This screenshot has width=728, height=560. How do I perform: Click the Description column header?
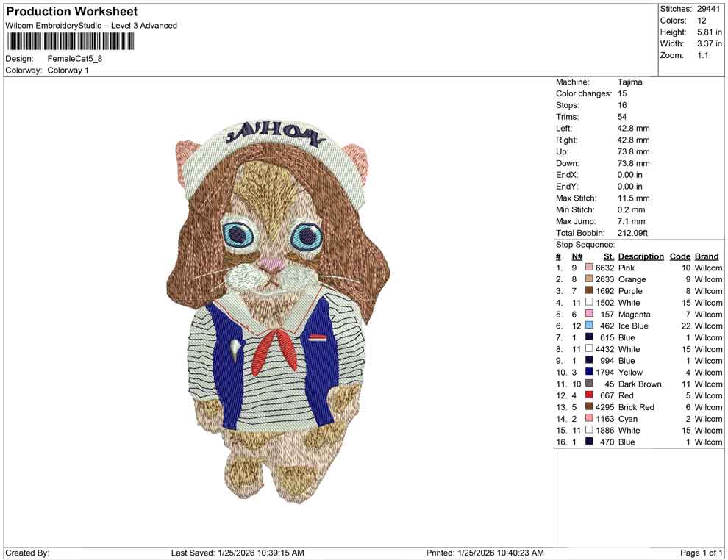(641, 256)
